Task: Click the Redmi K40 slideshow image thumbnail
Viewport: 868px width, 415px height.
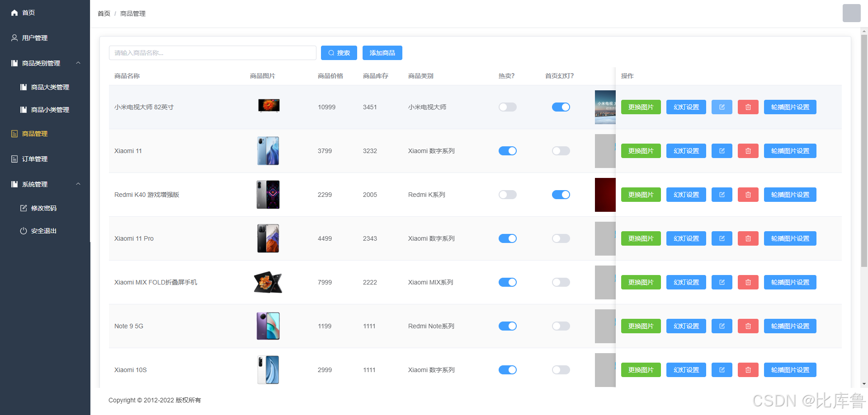Action: [x=605, y=195]
